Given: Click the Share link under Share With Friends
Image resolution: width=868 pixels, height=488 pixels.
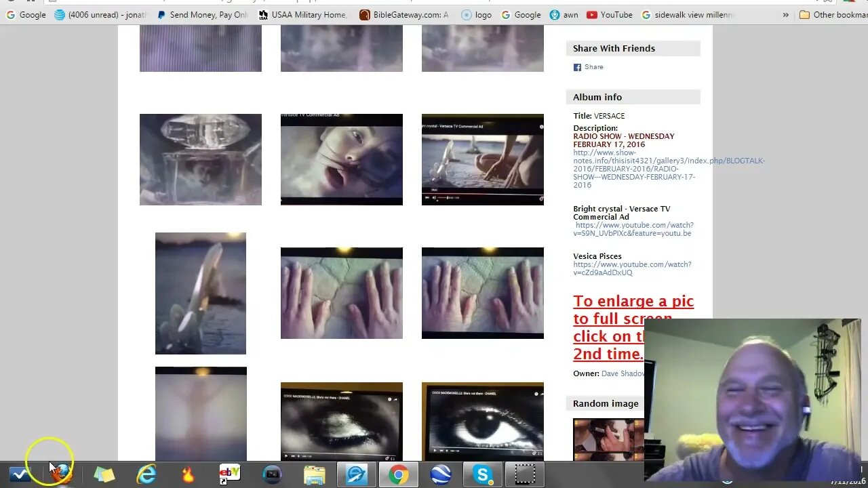Looking at the screenshot, I should point(594,67).
